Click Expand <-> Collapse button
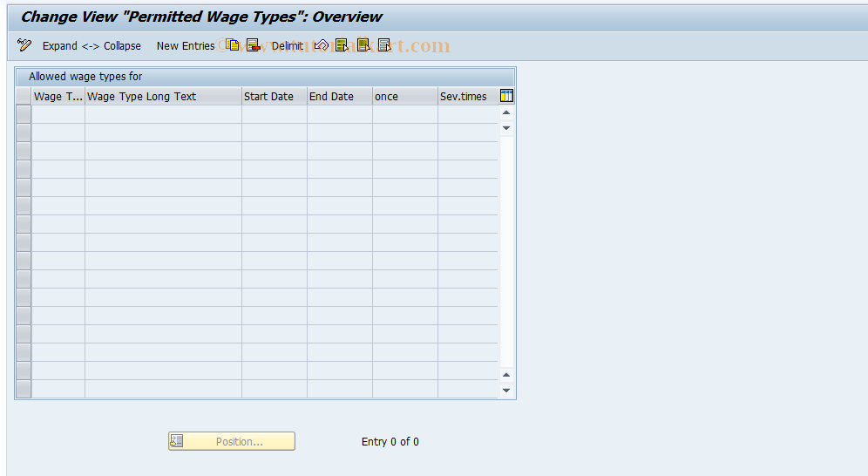This screenshot has width=868, height=476. 92,46
